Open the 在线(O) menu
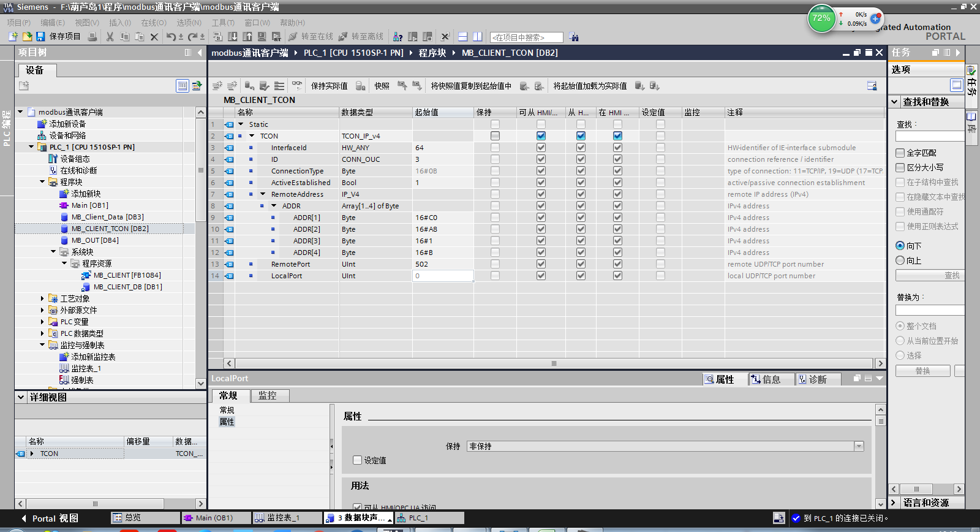980x532 pixels. click(154, 23)
